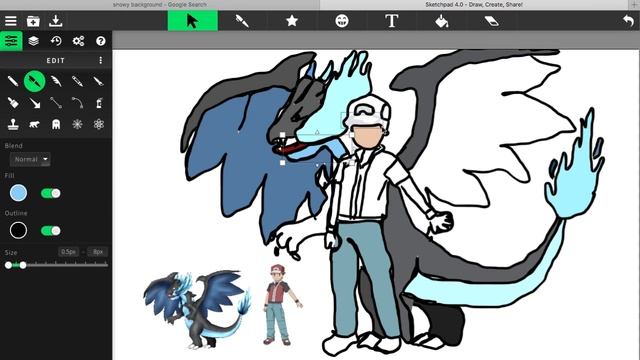Select the arrow Select tool

point(193,21)
